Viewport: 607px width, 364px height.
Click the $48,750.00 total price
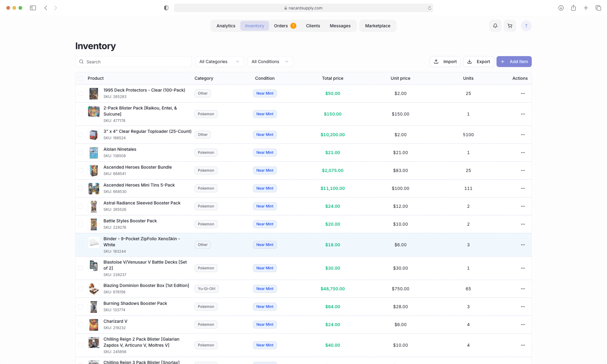pyautogui.click(x=332, y=289)
